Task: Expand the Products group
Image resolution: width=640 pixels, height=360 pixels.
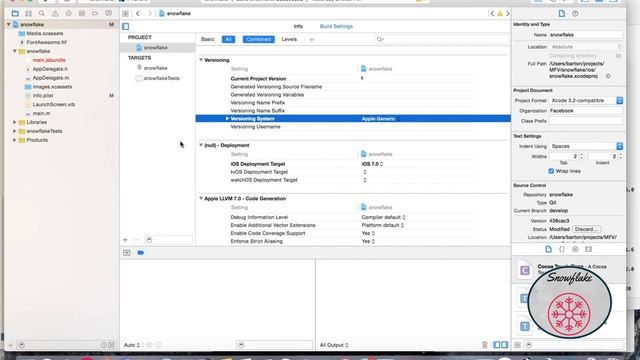Action: click(15, 140)
